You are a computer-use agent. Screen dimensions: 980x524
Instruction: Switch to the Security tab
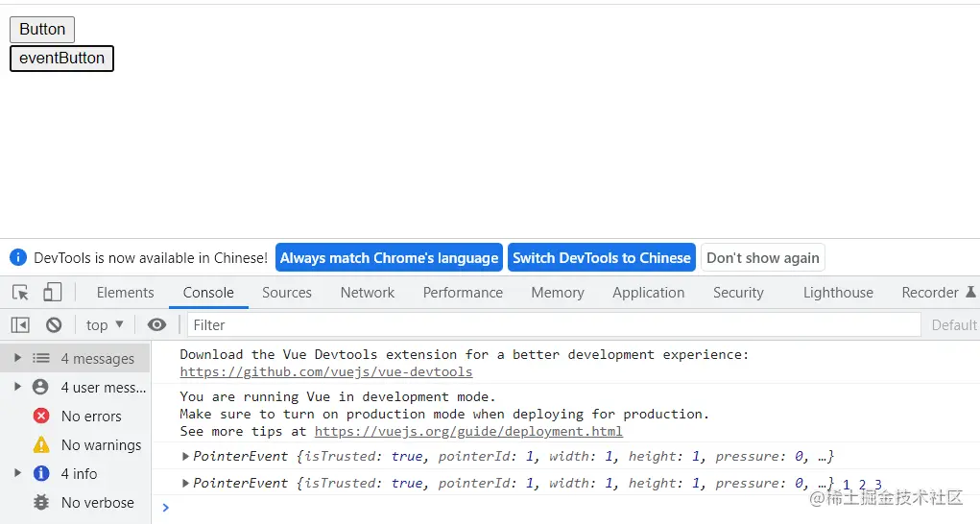[x=738, y=293]
